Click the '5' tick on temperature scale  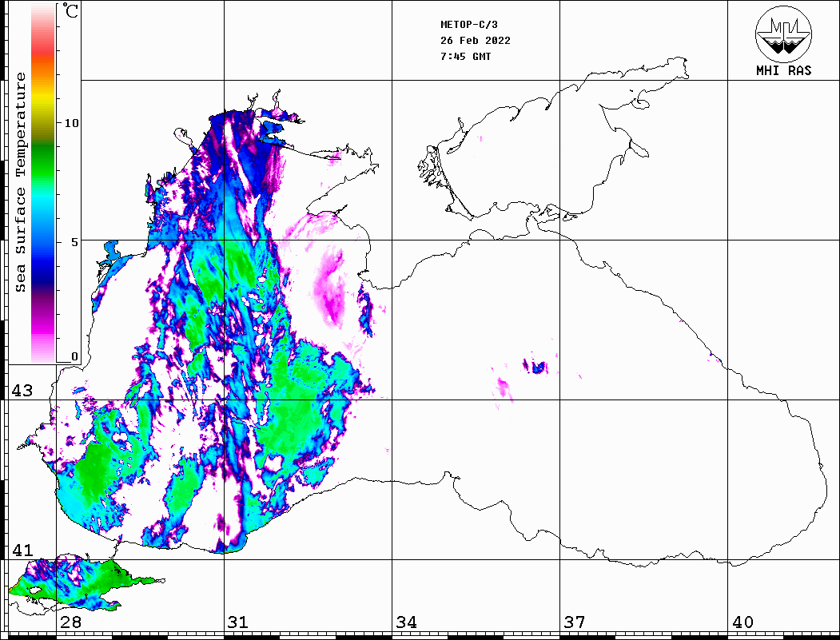pos(74,242)
